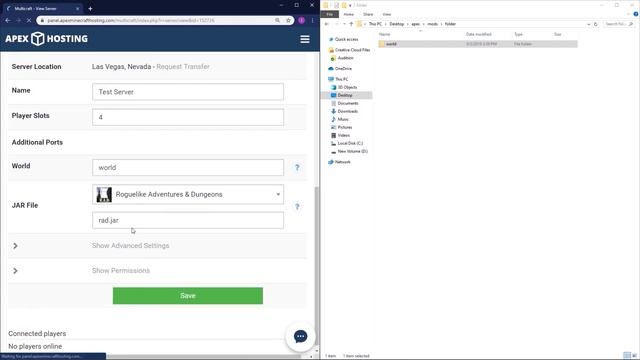640x360 pixels.
Task: Click the File Explorer search box
Action: 619,24
